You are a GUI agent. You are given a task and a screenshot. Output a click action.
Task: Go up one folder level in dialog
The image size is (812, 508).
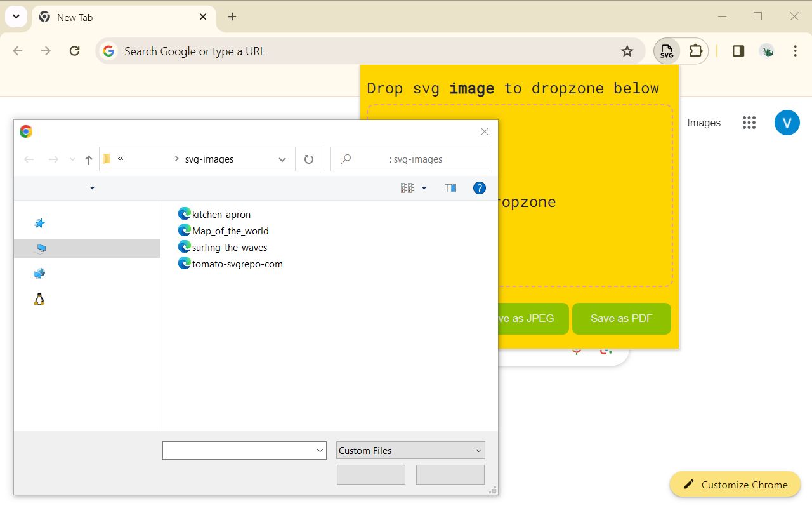(89, 160)
